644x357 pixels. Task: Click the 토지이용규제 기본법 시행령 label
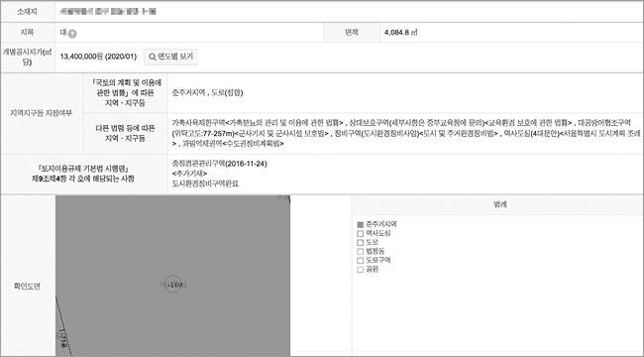83,174
